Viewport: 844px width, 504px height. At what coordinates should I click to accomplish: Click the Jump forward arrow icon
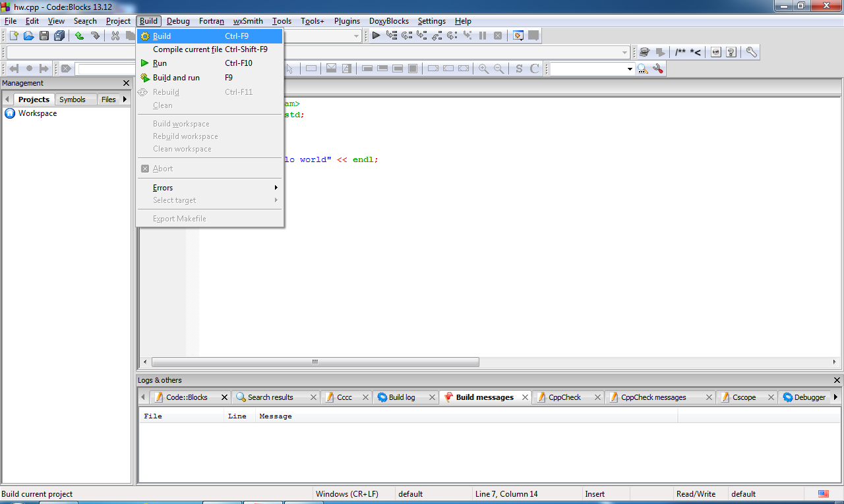point(44,69)
